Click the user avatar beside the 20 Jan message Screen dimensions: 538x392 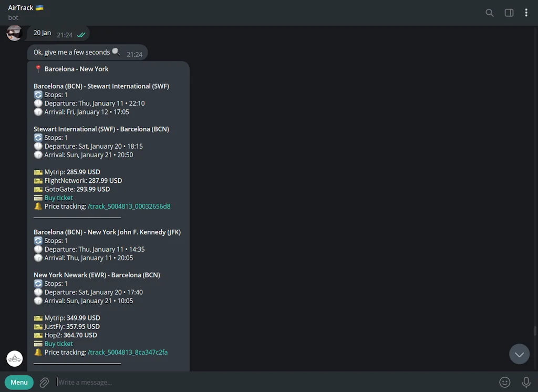14,33
